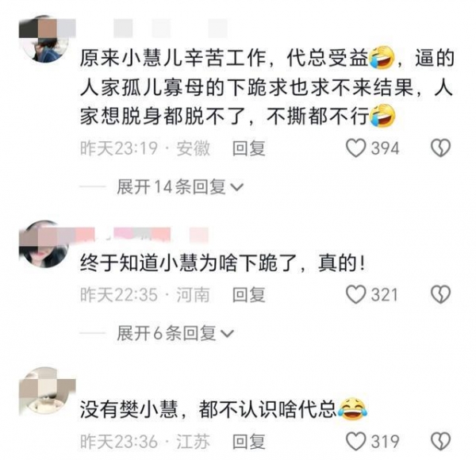Select the comment text about 终于知道小慧

(222, 263)
